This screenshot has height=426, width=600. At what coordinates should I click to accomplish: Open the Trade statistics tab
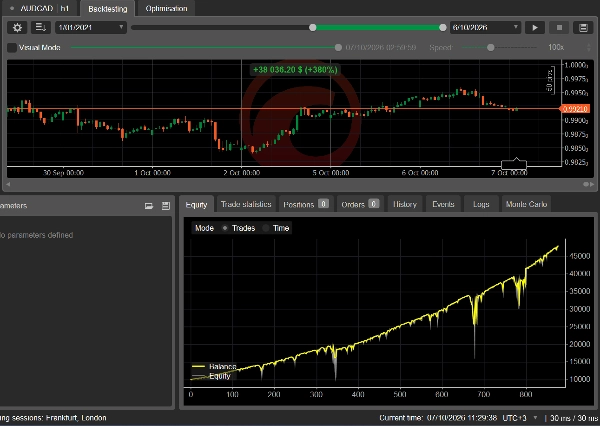[x=246, y=204]
